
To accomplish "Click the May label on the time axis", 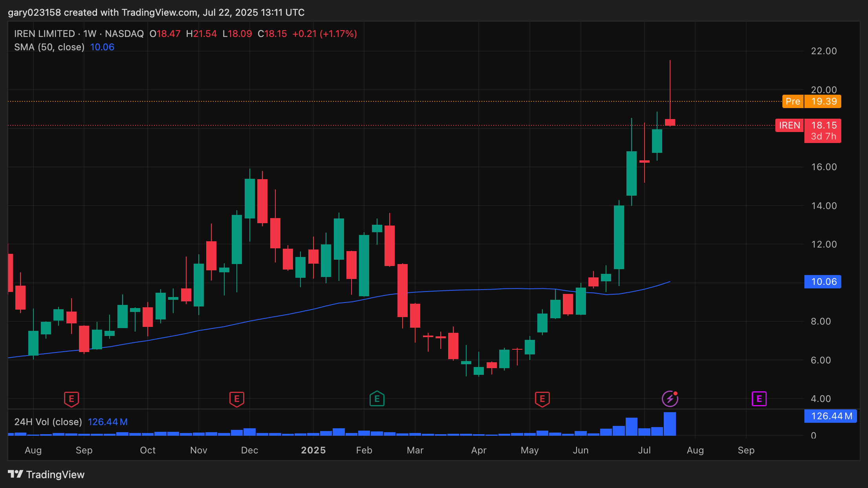I will (530, 450).
